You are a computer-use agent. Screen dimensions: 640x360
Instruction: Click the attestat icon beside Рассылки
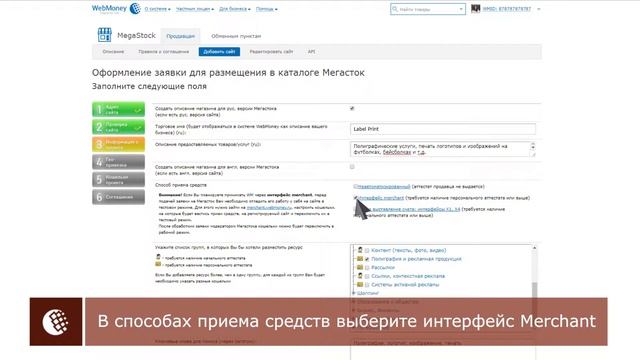[360, 267]
